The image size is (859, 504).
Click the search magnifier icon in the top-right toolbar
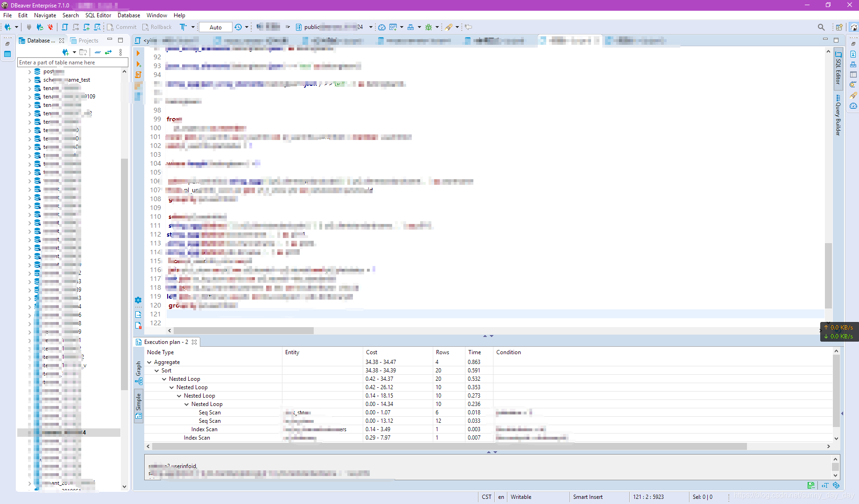[x=822, y=27]
